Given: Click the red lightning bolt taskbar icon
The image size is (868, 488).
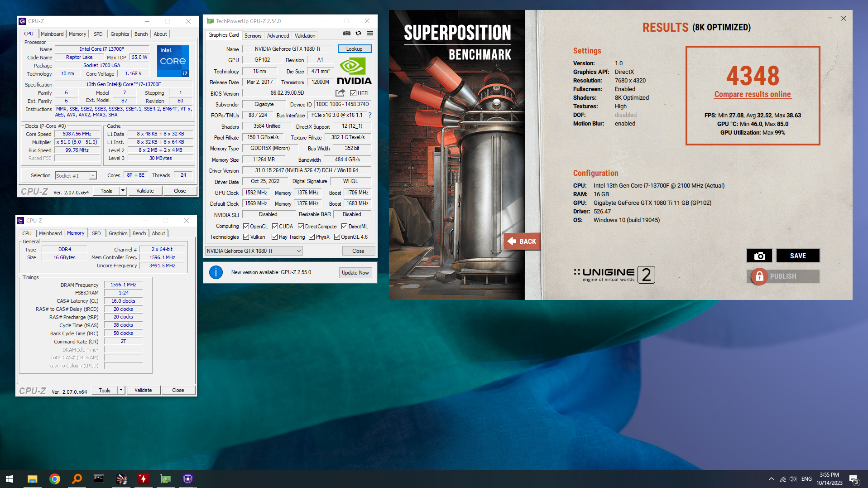Looking at the screenshot, I should coord(144,479).
